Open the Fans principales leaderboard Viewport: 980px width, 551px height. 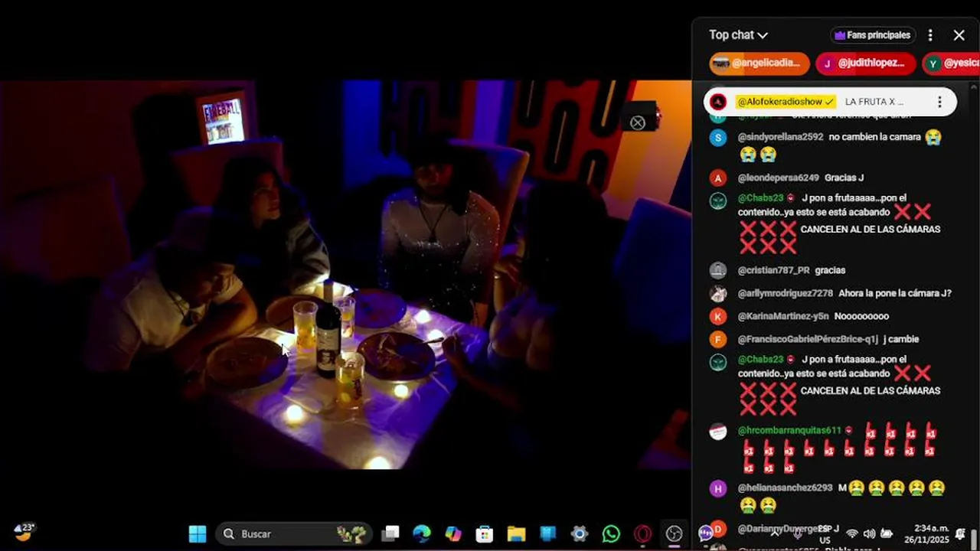pos(874,35)
